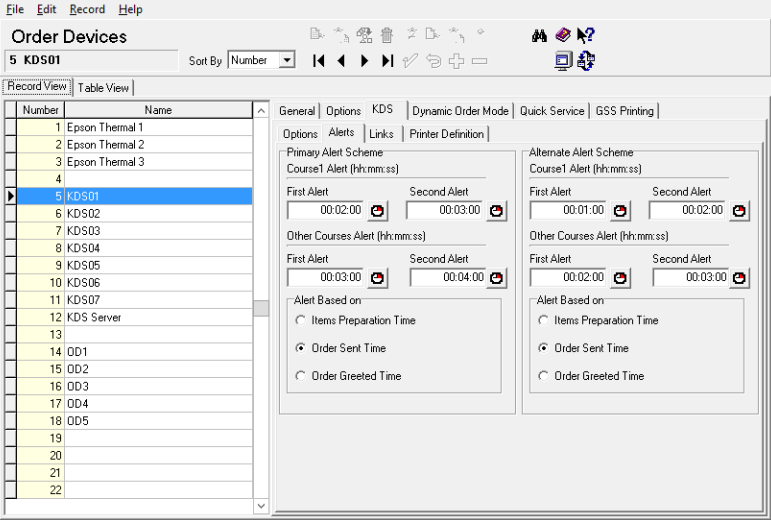Click the minus delete-record icon
This screenshot has width=771, height=520.
[479, 61]
